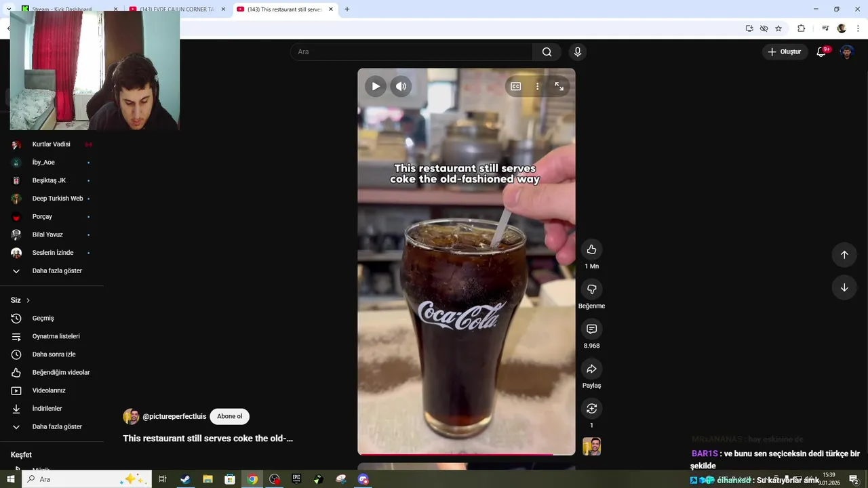Dislike the Short with Beğenme button

(591, 289)
